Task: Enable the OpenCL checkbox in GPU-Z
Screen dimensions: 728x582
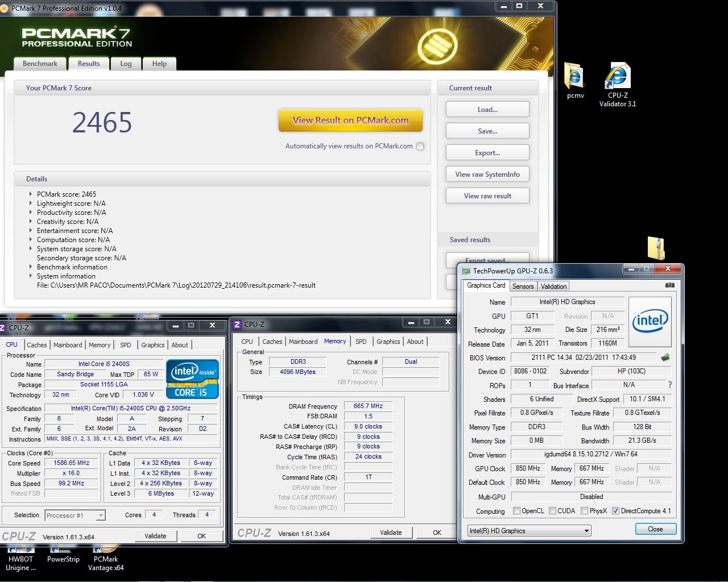Action: click(516, 511)
